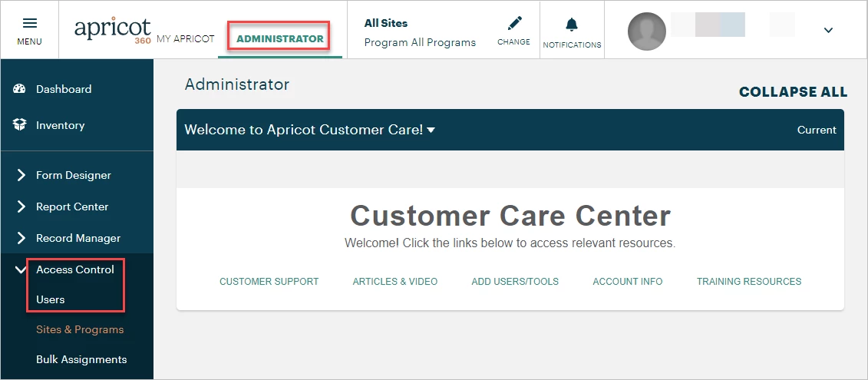Select Record Manager menu item

78,239
